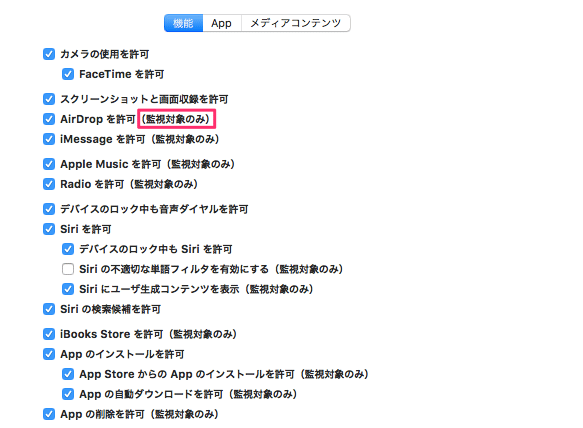
Task: Uncheck Siri の検索候補を許可 checkbox
Action: pyautogui.click(x=49, y=309)
